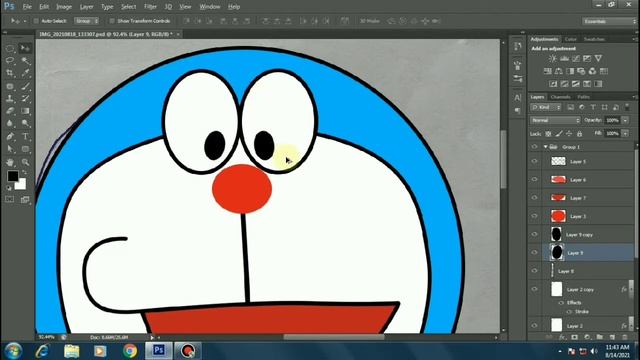Screen dimensions: 640x360
Task: Add a Color Balance adjustment
Action: click(x=559, y=71)
